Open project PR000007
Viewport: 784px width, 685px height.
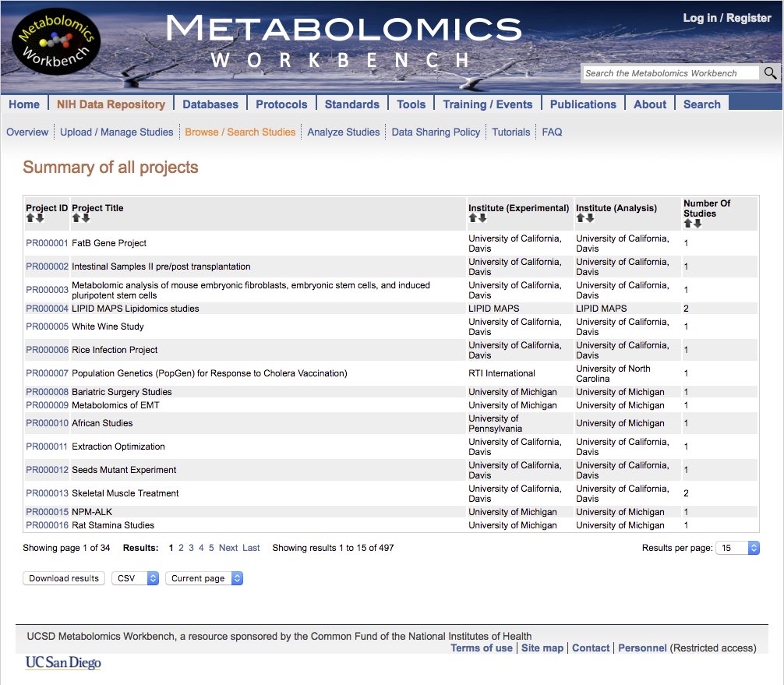(47, 373)
